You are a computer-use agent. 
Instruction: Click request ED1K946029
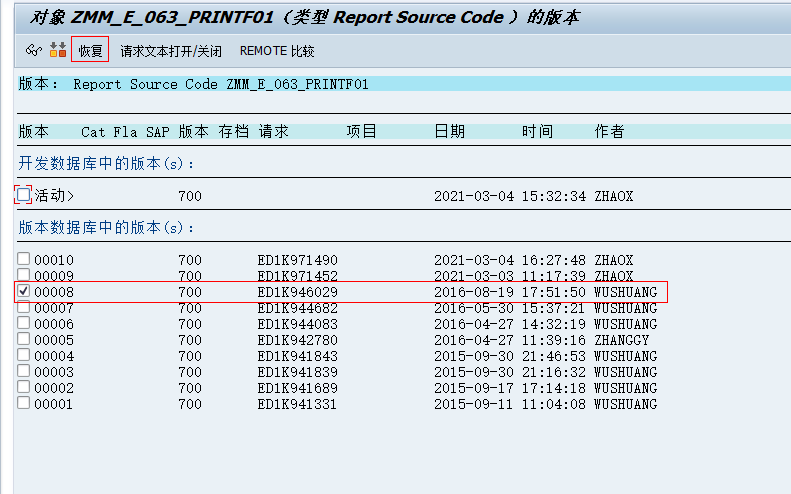click(x=297, y=292)
